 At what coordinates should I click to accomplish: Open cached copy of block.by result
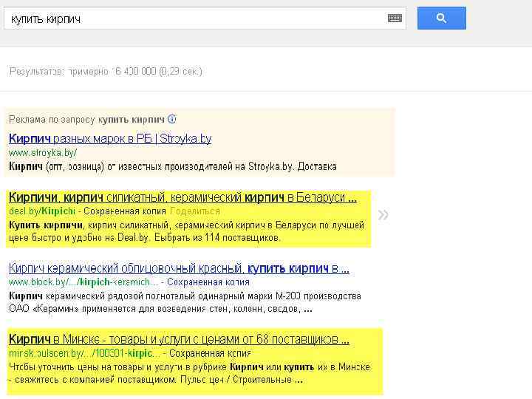point(208,282)
